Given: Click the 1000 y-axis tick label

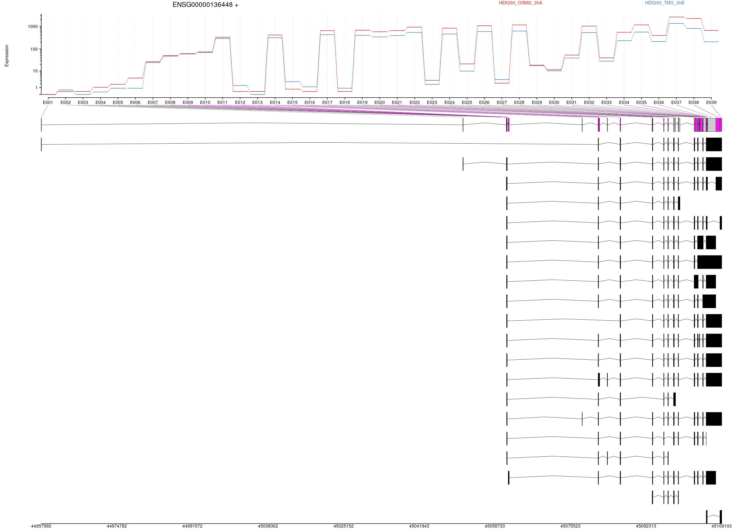Looking at the screenshot, I should tap(32, 27).
